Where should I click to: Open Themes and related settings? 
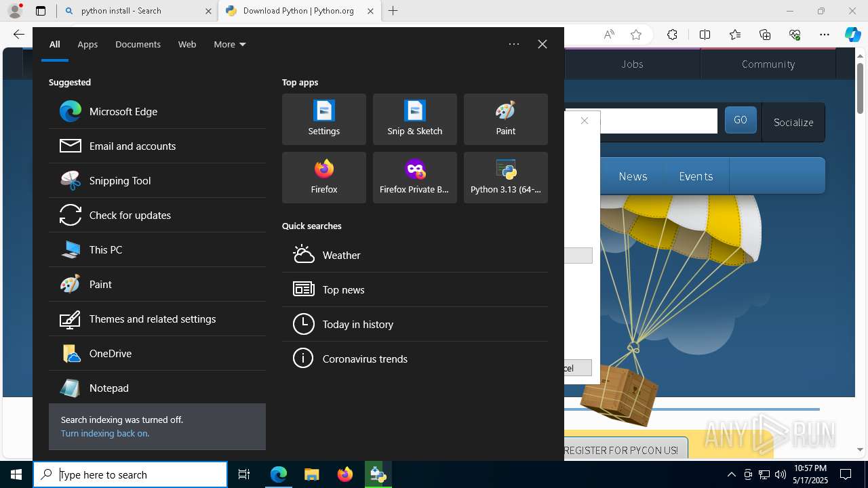click(157, 319)
